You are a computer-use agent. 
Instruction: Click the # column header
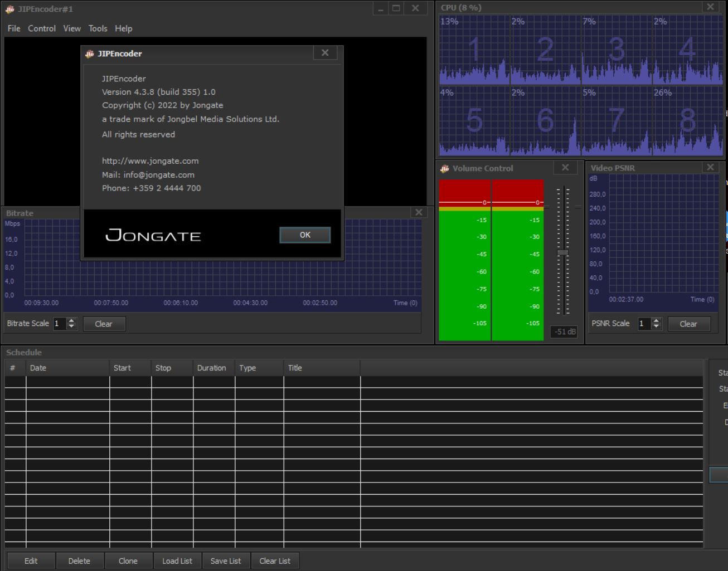point(15,368)
